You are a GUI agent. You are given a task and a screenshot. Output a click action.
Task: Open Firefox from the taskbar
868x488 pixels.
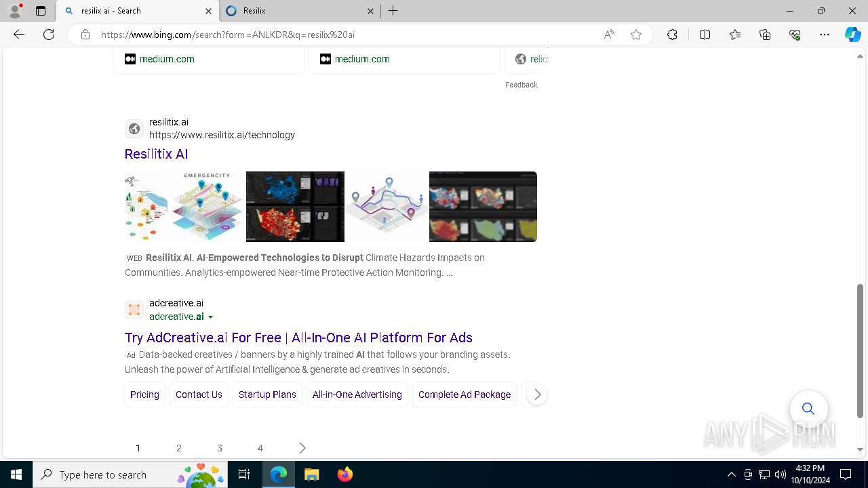(344, 474)
